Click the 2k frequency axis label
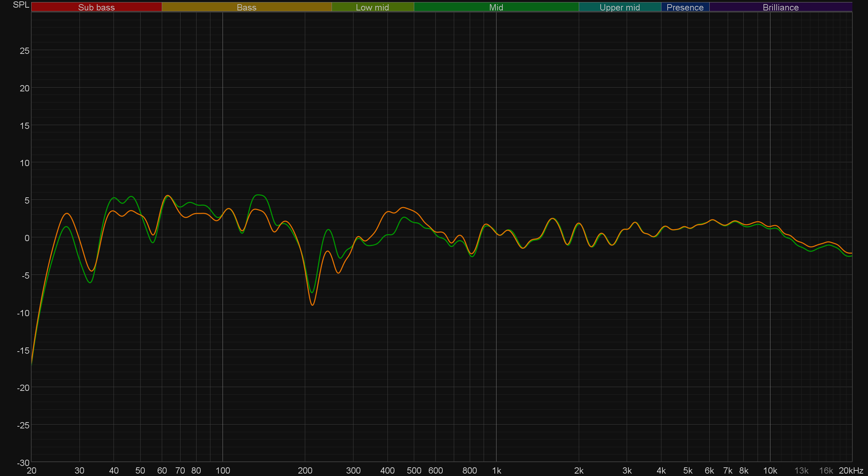The height and width of the screenshot is (476, 868). 578,470
